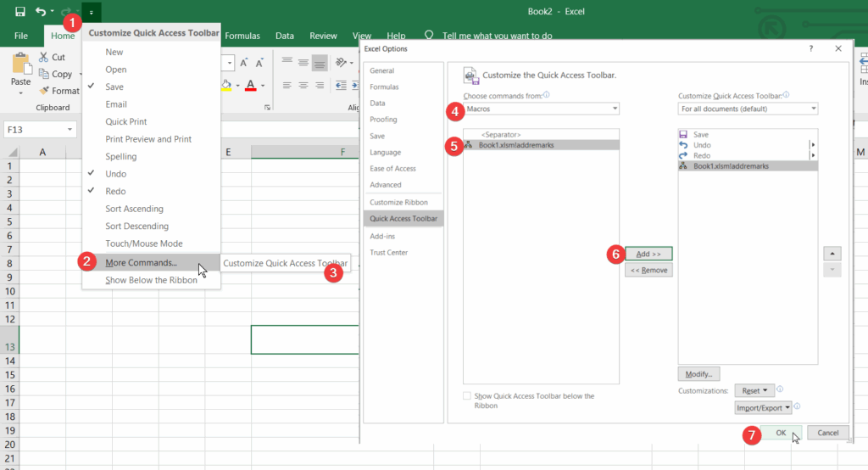
Task: Click the red font color A icon
Action: pos(251,86)
